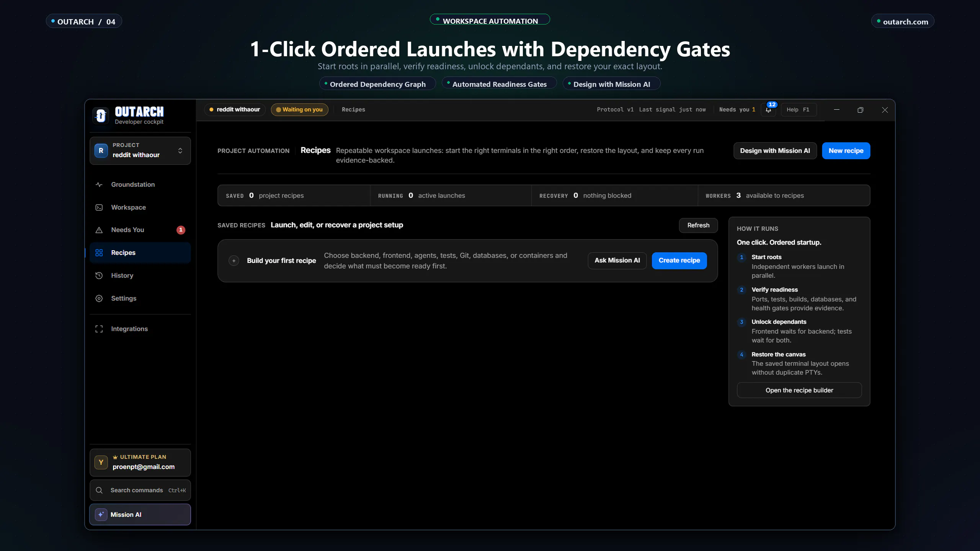Click the Waiting on you status pill

[x=299, y=109]
